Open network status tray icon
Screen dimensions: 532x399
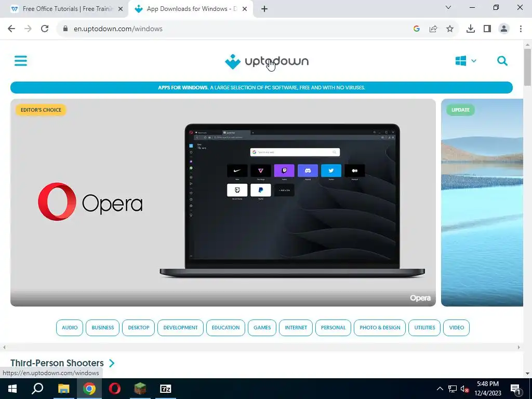pyautogui.click(x=453, y=389)
